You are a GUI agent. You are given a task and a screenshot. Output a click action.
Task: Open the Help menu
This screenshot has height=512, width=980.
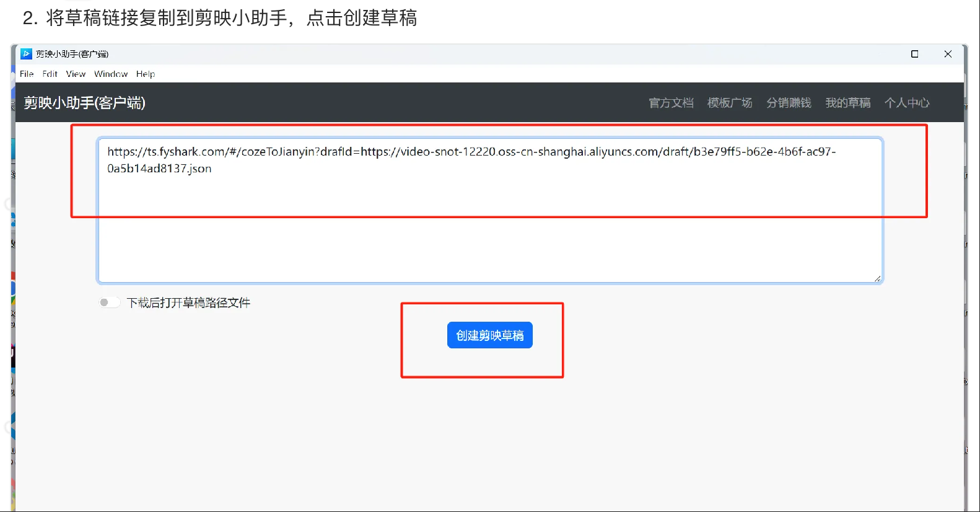click(146, 74)
